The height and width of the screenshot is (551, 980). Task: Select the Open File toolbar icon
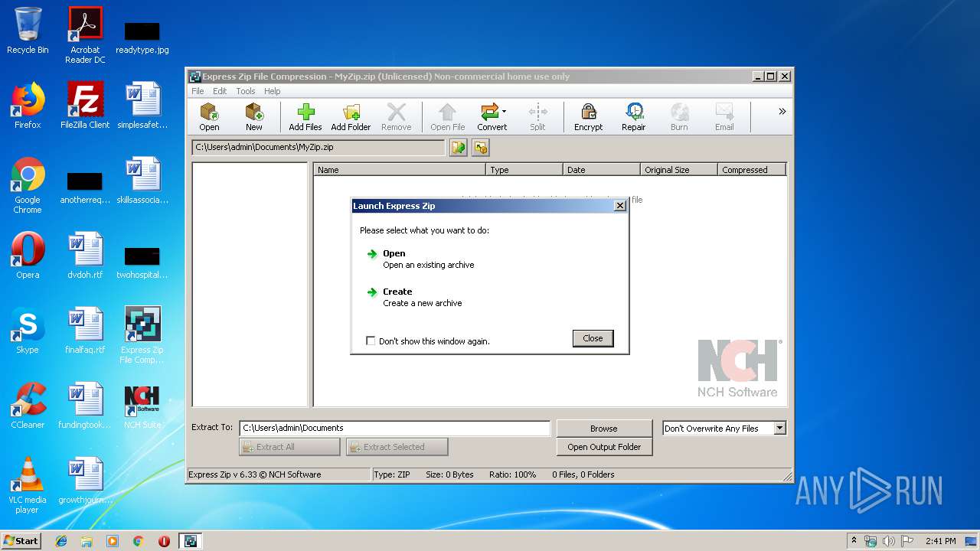click(x=447, y=117)
